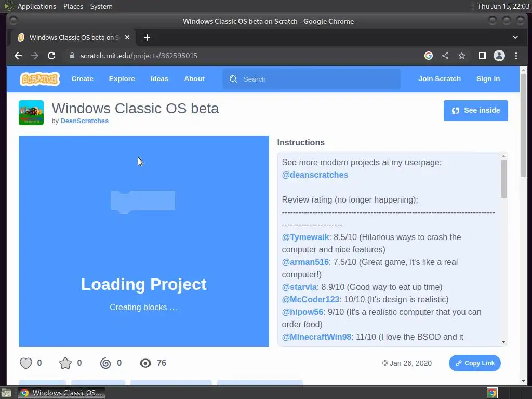Open the @deanscratches userpage link
The height and width of the screenshot is (399, 532).
click(x=315, y=175)
